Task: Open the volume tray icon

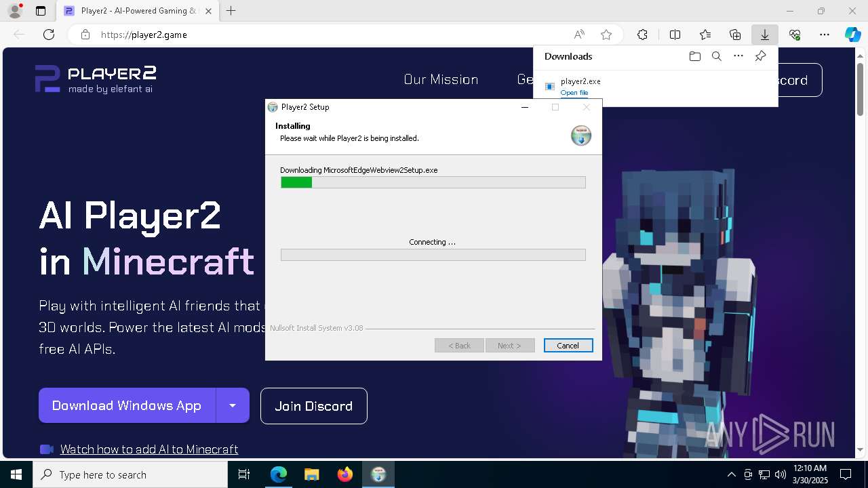Action: [x=781, y=474]
